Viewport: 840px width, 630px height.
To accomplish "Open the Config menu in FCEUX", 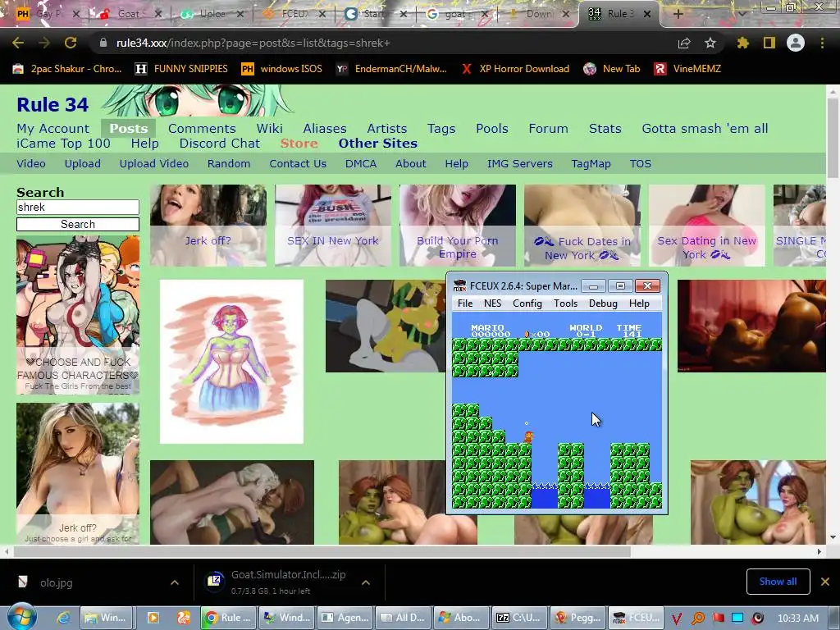I will pyautogui.click(x=527, y=304).
